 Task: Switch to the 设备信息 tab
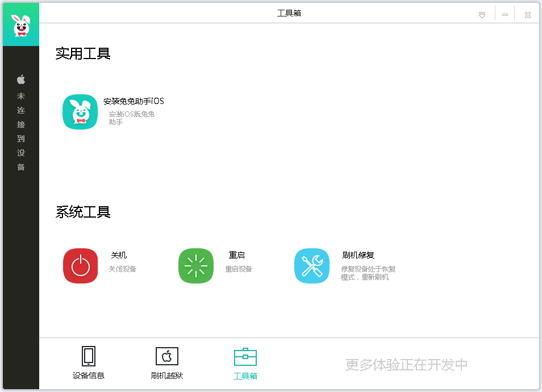pyautogui.click(x=88, y=376)
